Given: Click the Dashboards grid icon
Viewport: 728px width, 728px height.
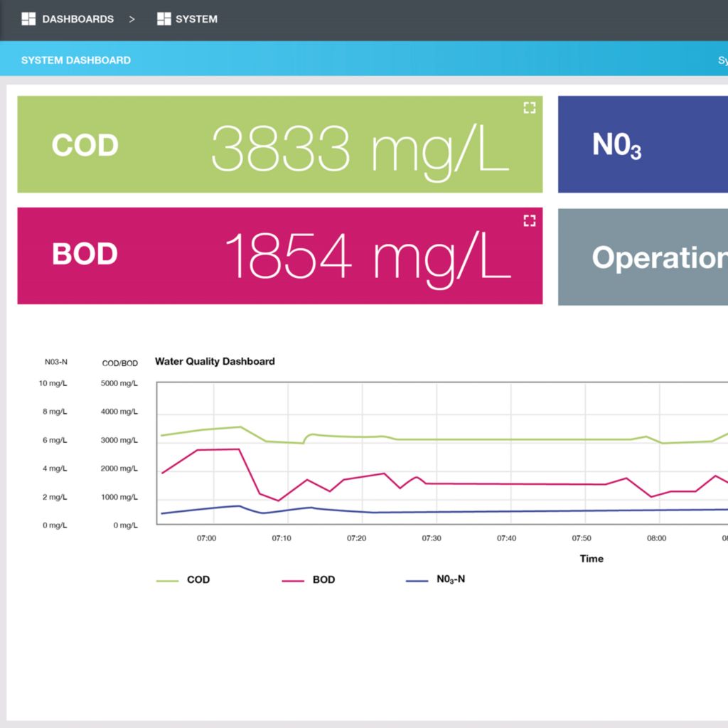Looking at the screenshot, I should click(28, 19).
